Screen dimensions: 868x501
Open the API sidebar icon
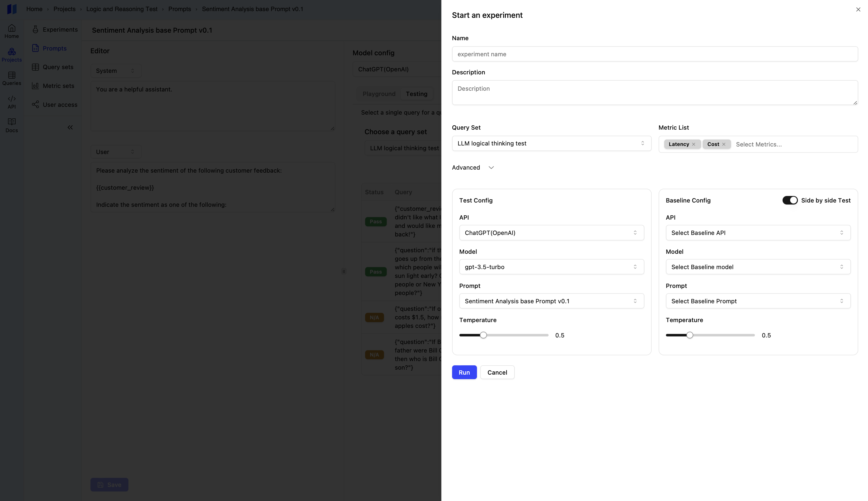tap(12, 102)
